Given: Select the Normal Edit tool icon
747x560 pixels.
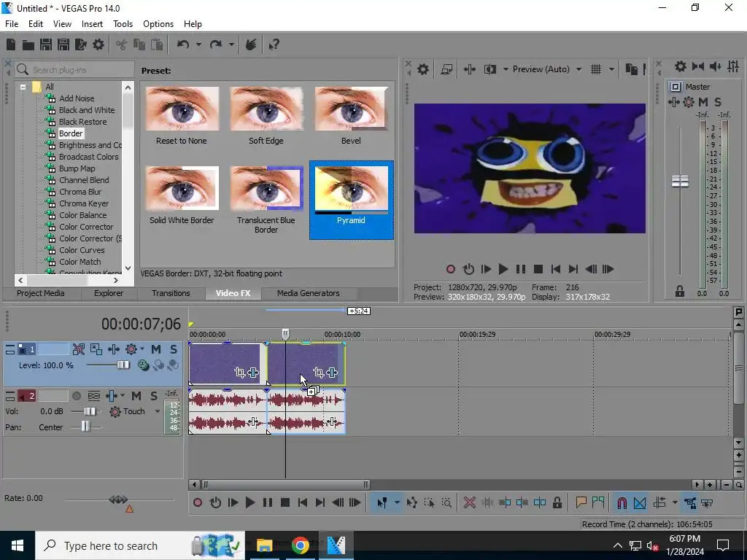Looking at the screenshot, I should tap(382, 502).
